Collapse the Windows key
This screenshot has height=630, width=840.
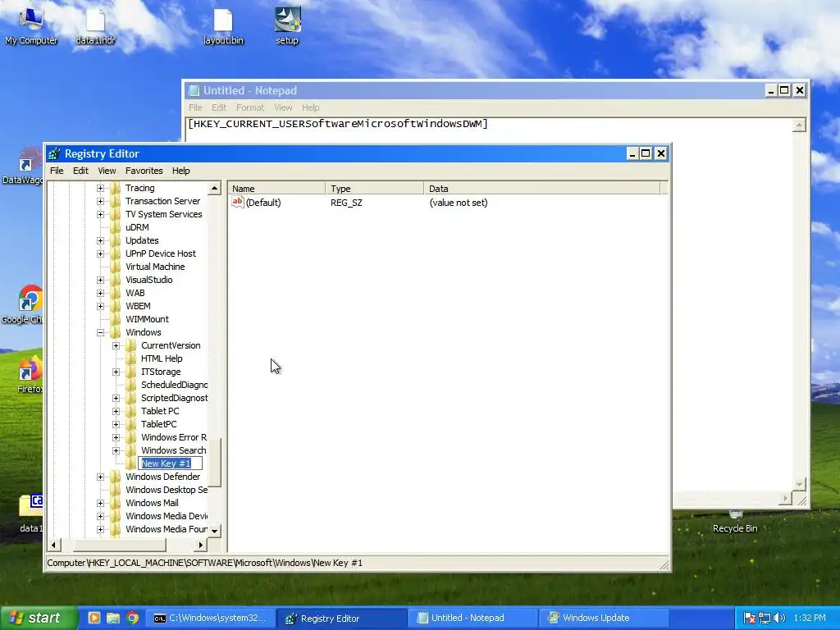[x=100, y=332]
